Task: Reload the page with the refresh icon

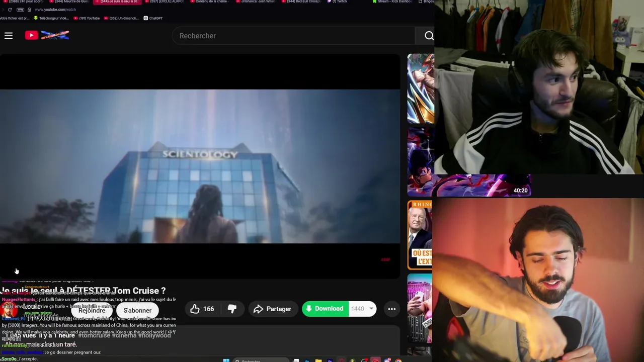Action: click(x=10, y=10)
